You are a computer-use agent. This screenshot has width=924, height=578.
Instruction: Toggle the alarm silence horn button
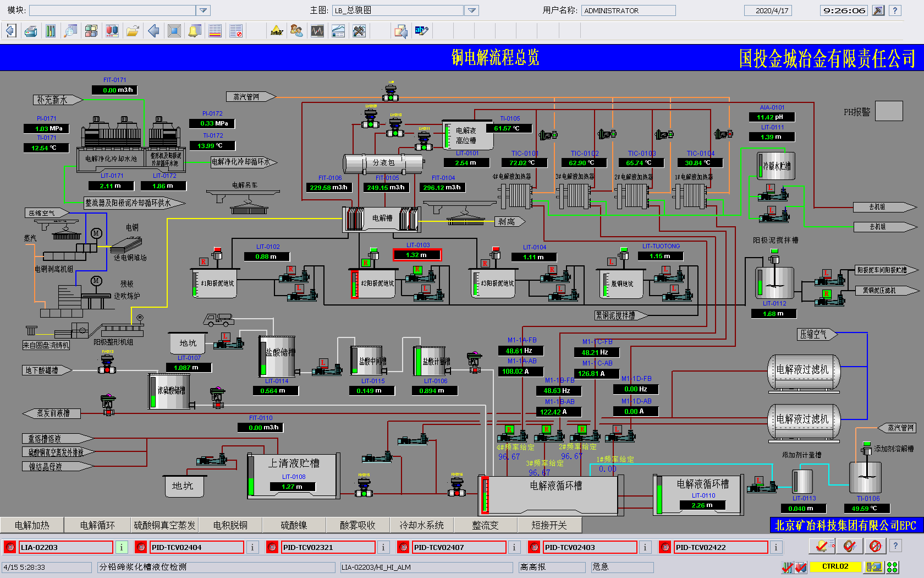(x=875, y=546)
